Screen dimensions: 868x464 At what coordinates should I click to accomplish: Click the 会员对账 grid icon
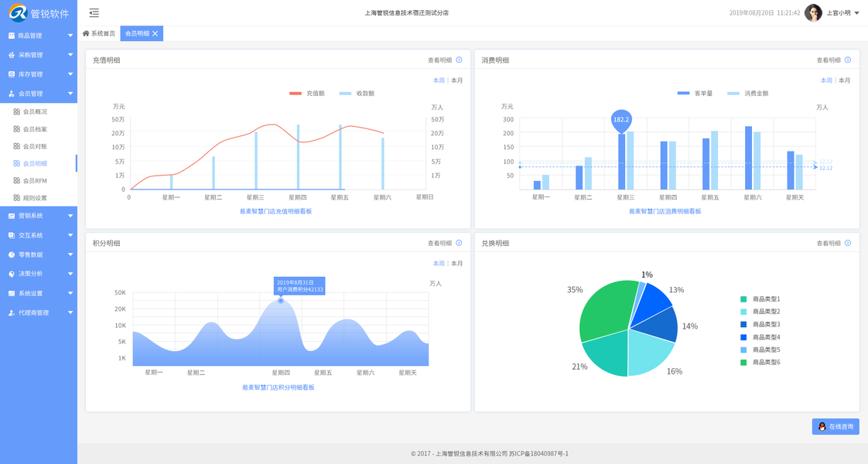[16, 146]
